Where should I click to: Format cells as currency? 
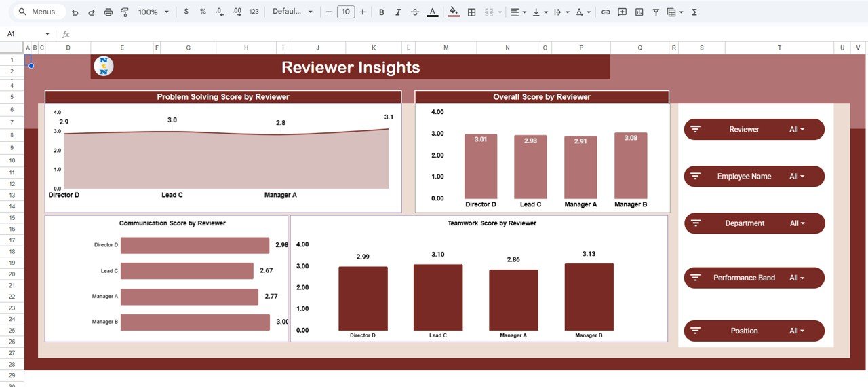coord(186,12)
